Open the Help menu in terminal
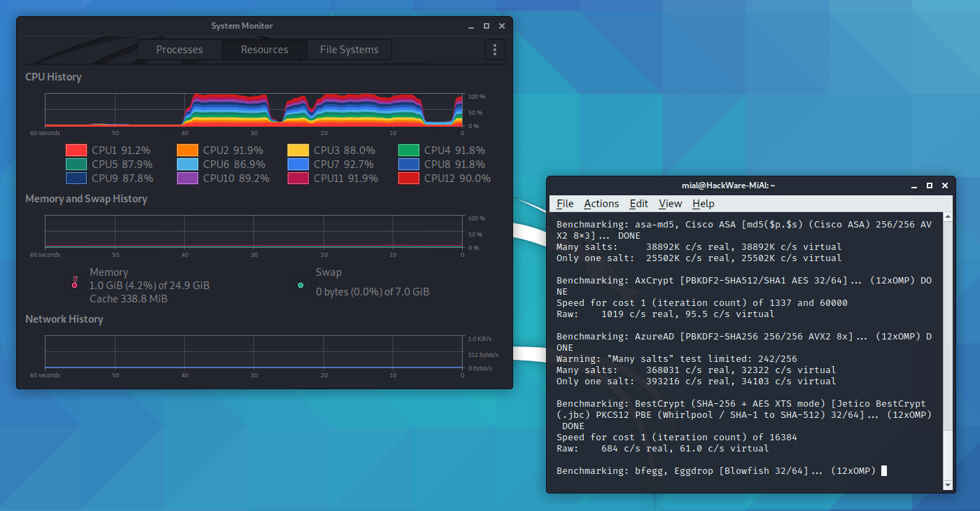The width and height of the screenshot is (980, 511). (x=703, y=204)
